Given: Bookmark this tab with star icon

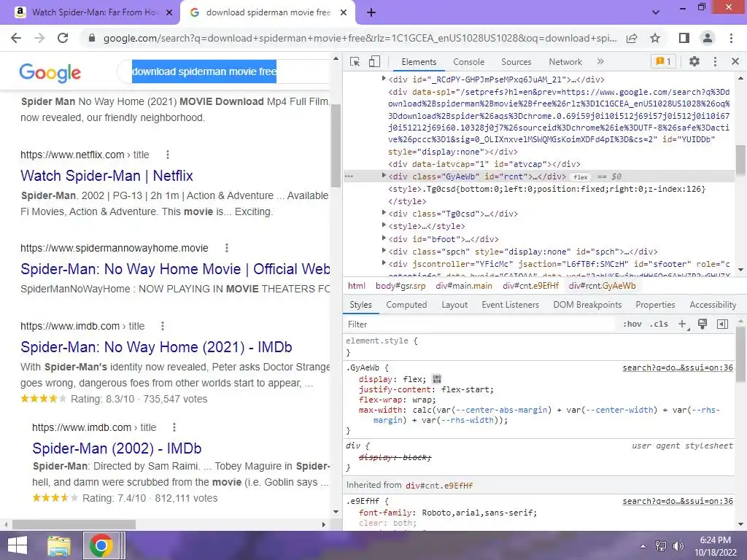Looking at the screenshot, I should click(x=655, y=38).
